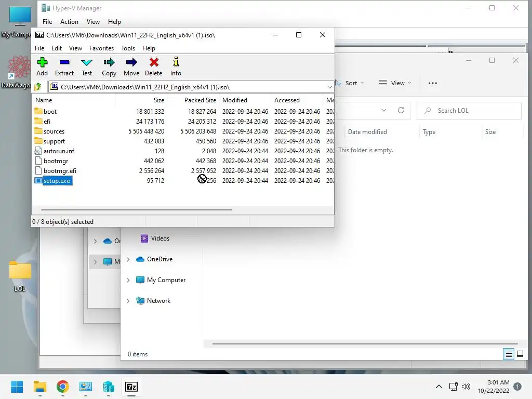
Task: Open Hyper-V Manager Help menu
Action: (114, 22)
